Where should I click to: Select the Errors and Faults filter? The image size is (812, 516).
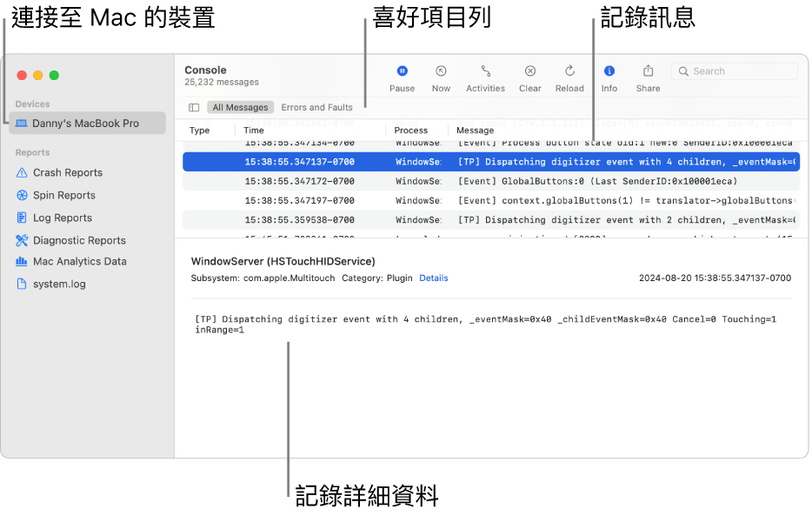coord(317,107)
